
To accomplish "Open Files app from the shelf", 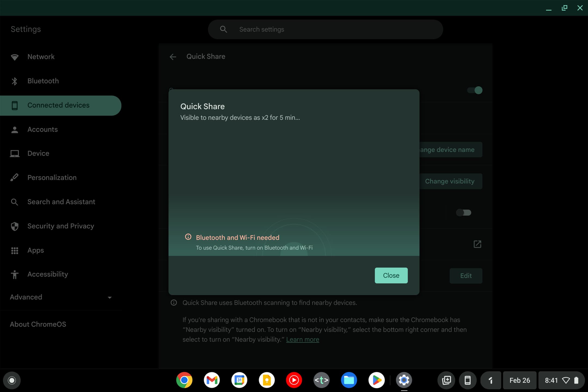I will coord(349,380).
